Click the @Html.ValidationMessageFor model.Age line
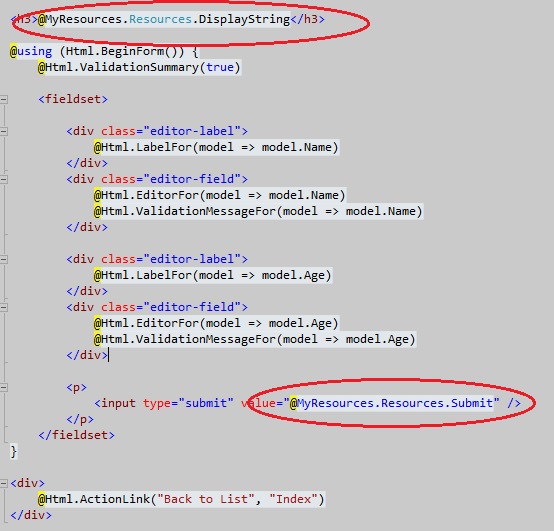The height and width of the screenshot is (531, 554). [255, 339]
